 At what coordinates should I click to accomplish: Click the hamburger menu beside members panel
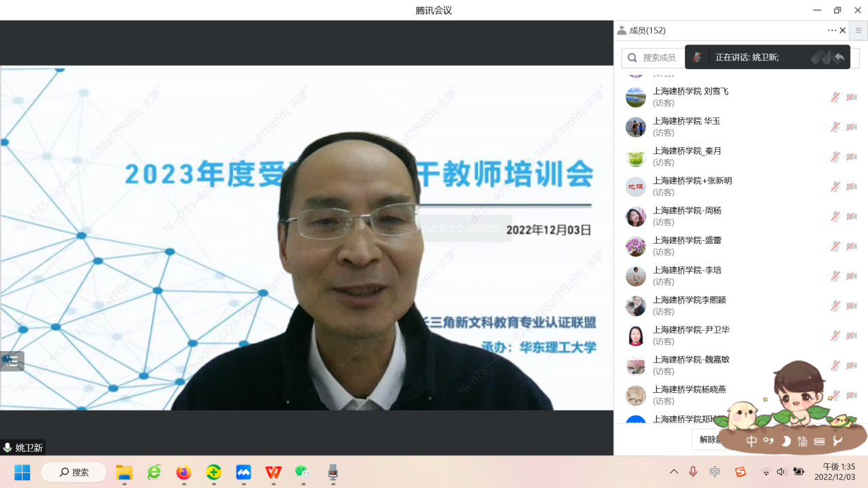[858, 30]
